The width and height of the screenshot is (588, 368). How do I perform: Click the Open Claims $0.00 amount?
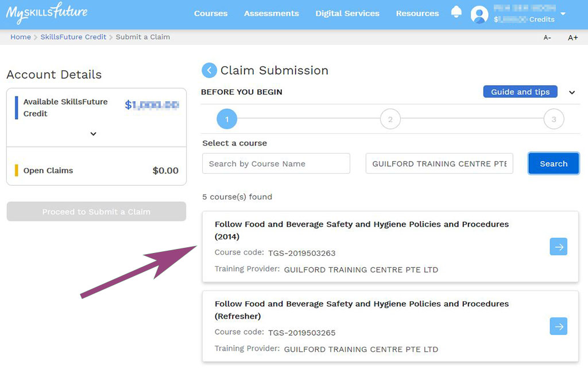click(x=165, y=170)
